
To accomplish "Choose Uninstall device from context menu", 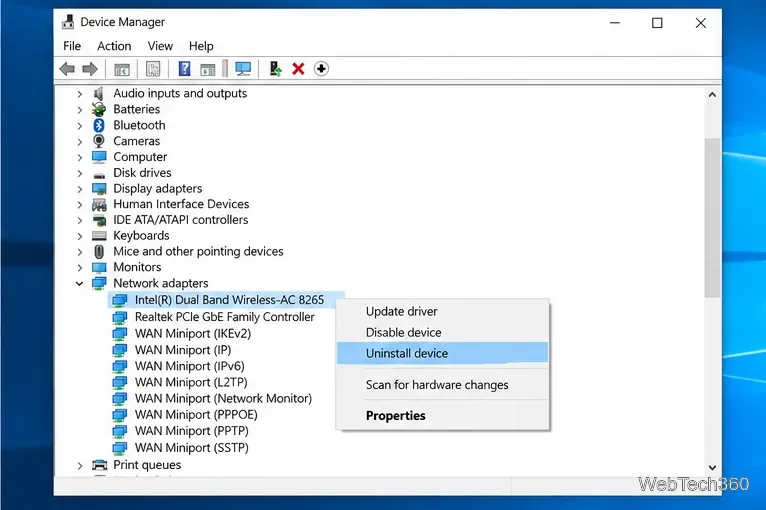I will point(442,353).
